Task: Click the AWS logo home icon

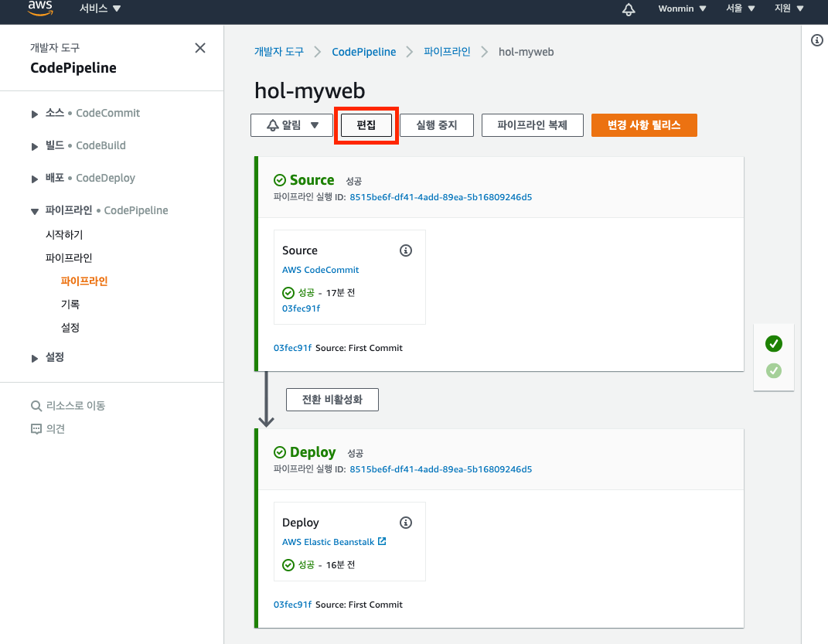Action: [40, 8]
